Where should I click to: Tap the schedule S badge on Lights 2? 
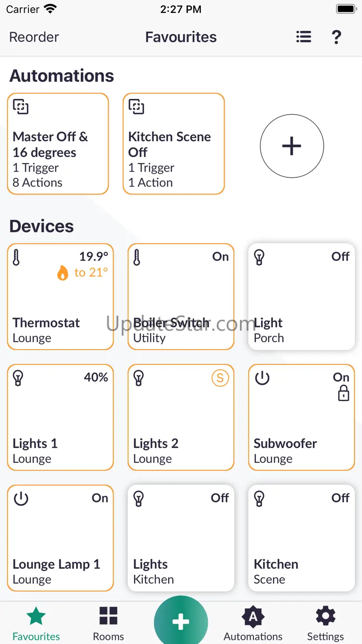point(220,378)
